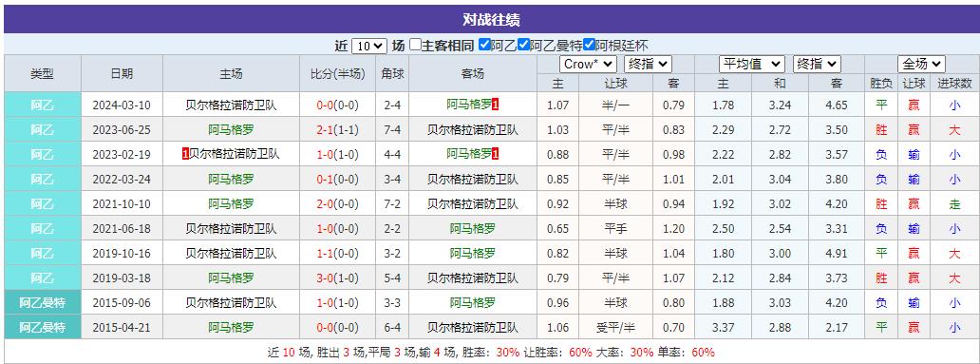
Task: Click the 阿乙曼特 league tag on 2015-09-06 row
Action: coord(43,303)
